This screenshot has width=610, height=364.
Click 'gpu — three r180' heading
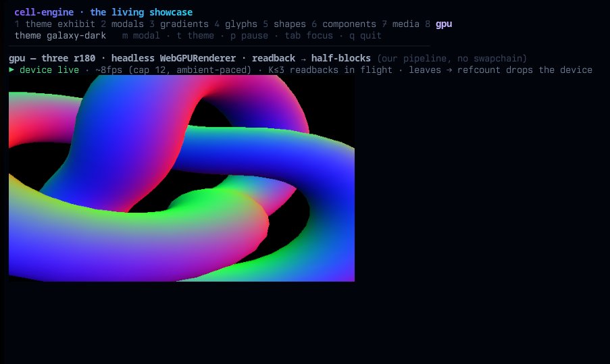[x=52, y=58]
